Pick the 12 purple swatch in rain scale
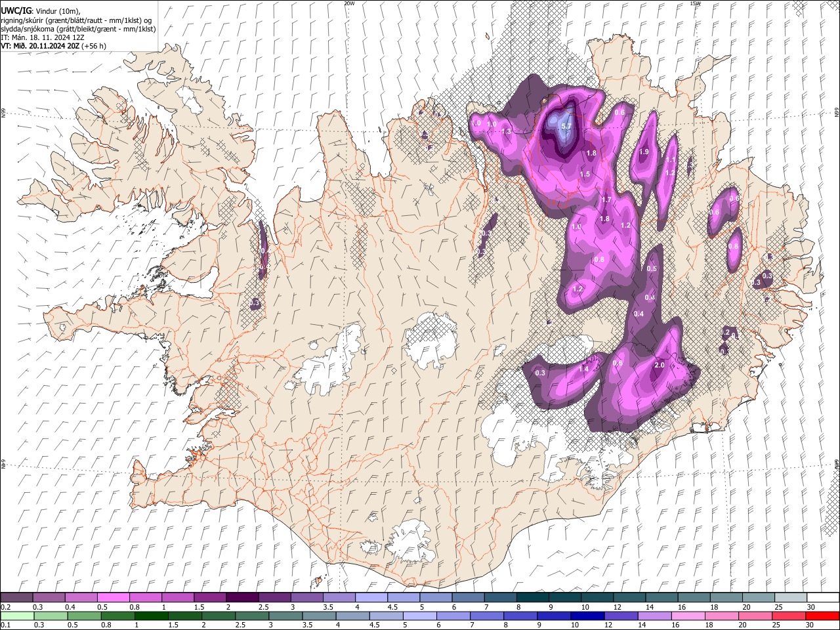This screenshot has width=840, height=630. tap(623, 616)
